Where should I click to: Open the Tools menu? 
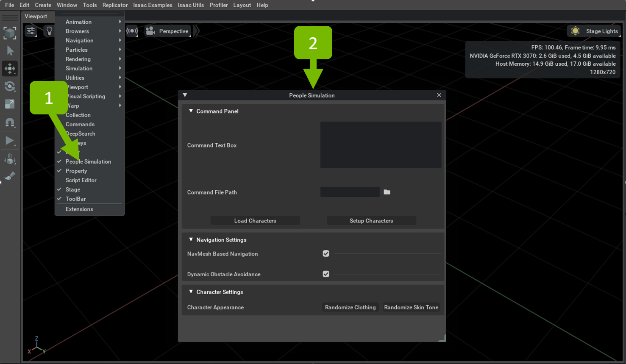pyautogui.click(x=90, y=5)
